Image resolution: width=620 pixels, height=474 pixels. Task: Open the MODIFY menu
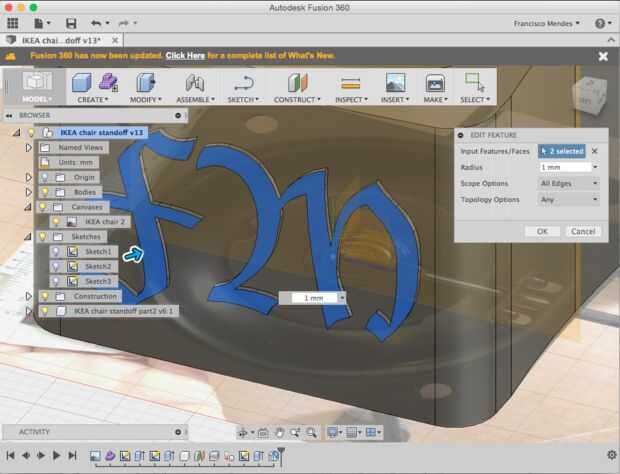click(x=146, y=100)
